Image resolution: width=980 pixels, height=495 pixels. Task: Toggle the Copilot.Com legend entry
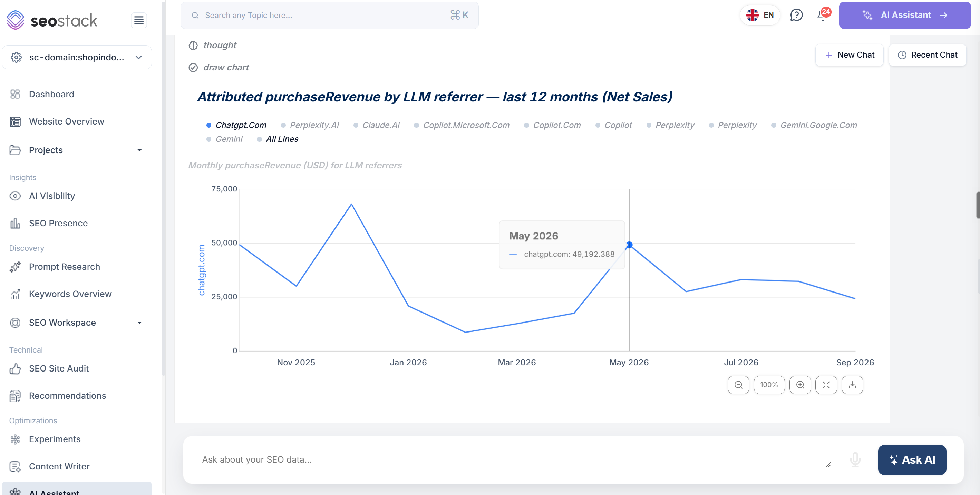pyautogui.click(x=552, y=125)
